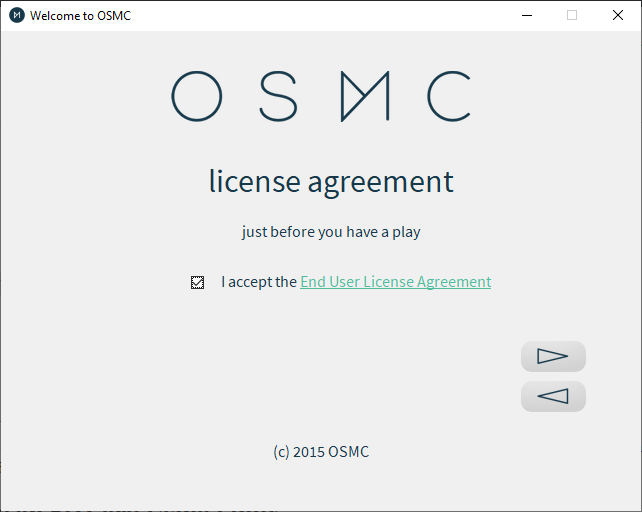The height and width of the screenshot is (512, 642).
Task: Click the 'just before you have a play' text
Action: point(331,232)
